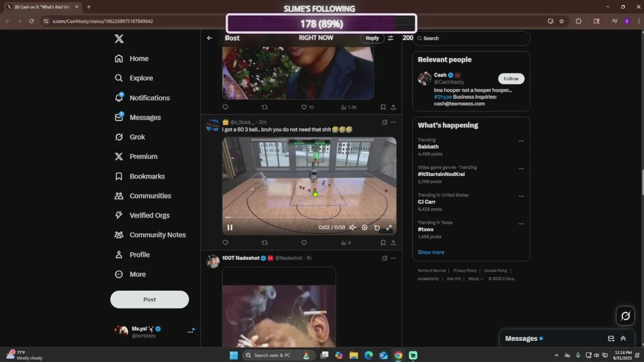Open reply sort filter icon
644x362 pixels.
(390, 38)
